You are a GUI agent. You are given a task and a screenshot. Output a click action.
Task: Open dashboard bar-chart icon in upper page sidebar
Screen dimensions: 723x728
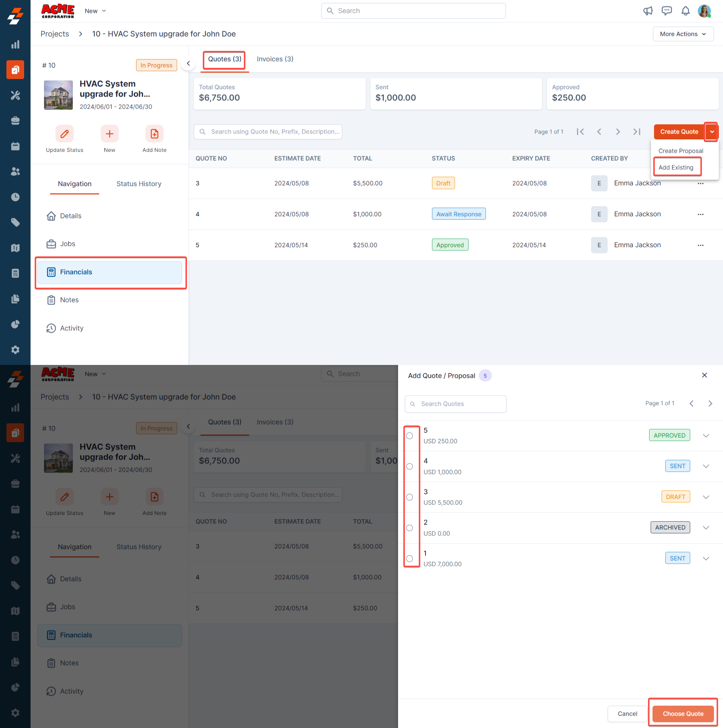point(15,44)
